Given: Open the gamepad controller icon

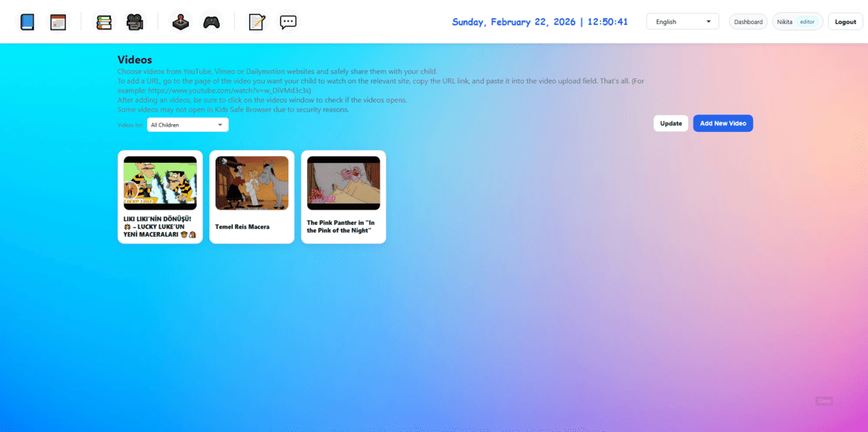Looking at the screenshot, I should coord(211,22).
